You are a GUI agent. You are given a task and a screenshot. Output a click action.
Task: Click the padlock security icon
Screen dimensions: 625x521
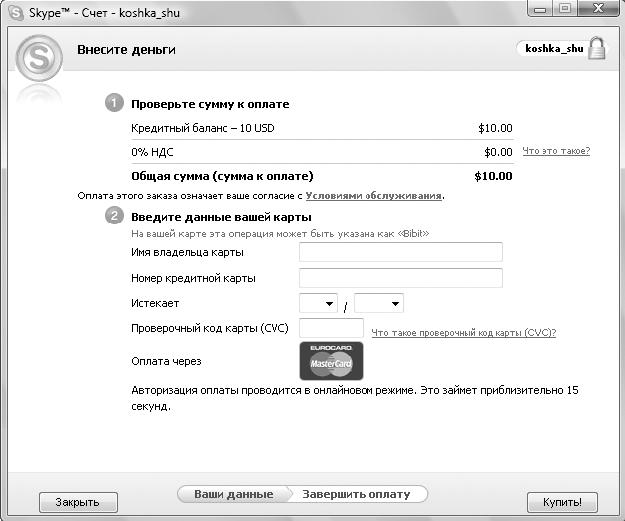click(x=597, y=48)
